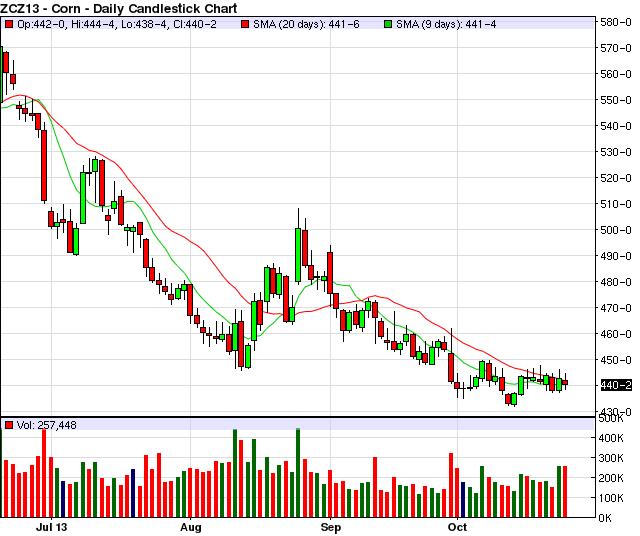Click the 540-0 price axis label
The width and height of the screenshot is (640, 536).
616,126
